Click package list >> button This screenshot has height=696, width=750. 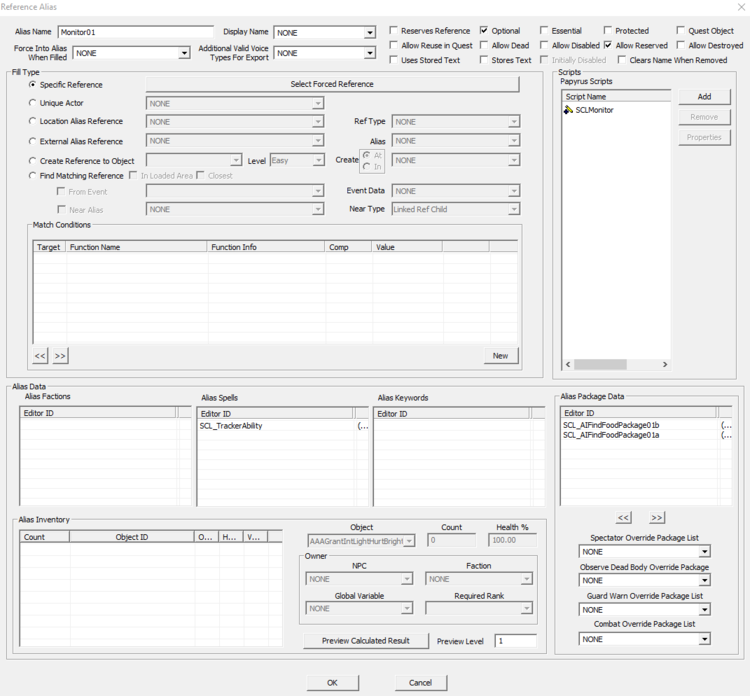pos(657,518)
